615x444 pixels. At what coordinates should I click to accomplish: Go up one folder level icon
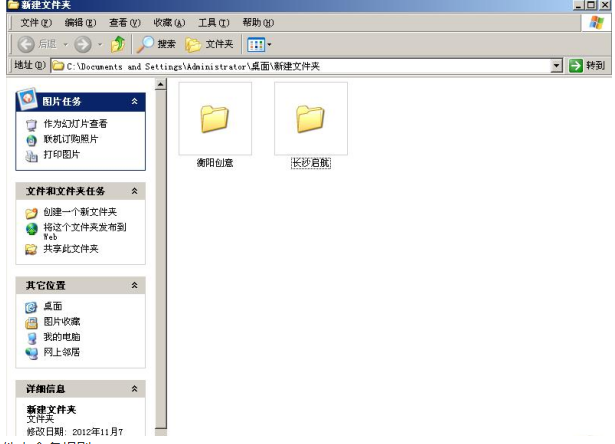(x=118, y=44)
